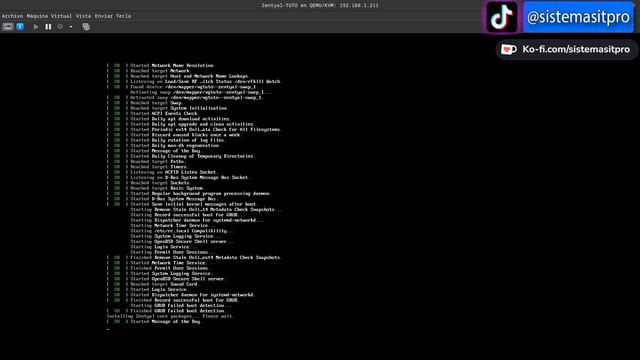Click the 'Reached target Timers' line

tap(147, 167)
